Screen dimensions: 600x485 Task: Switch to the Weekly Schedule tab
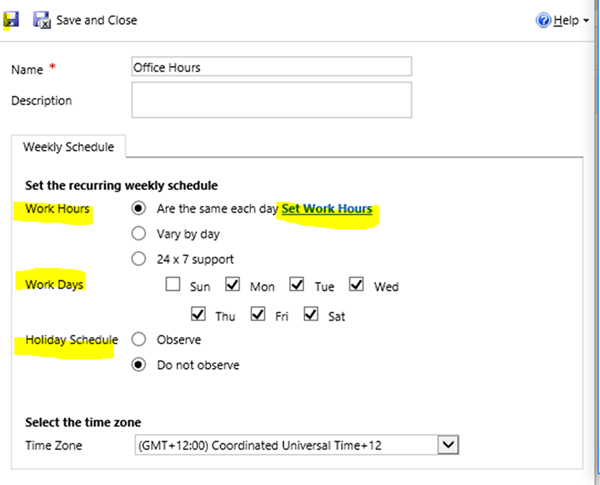68,148
